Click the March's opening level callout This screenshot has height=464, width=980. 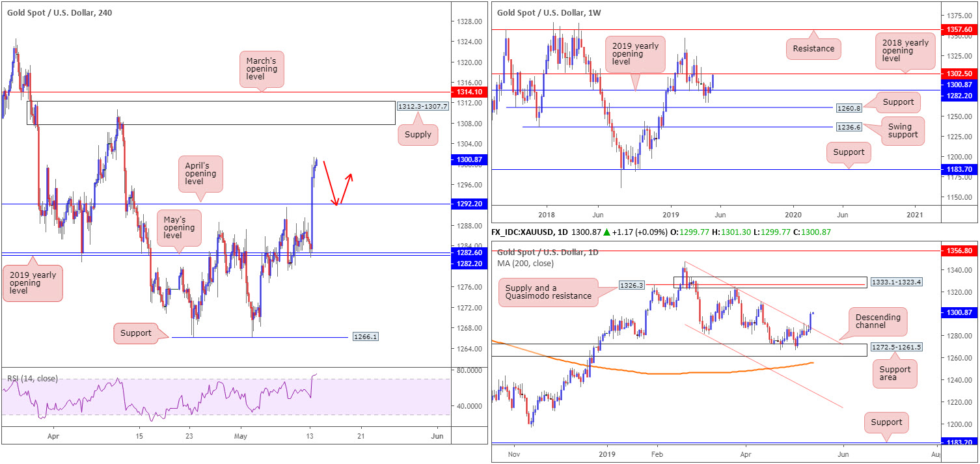[262, 69]
